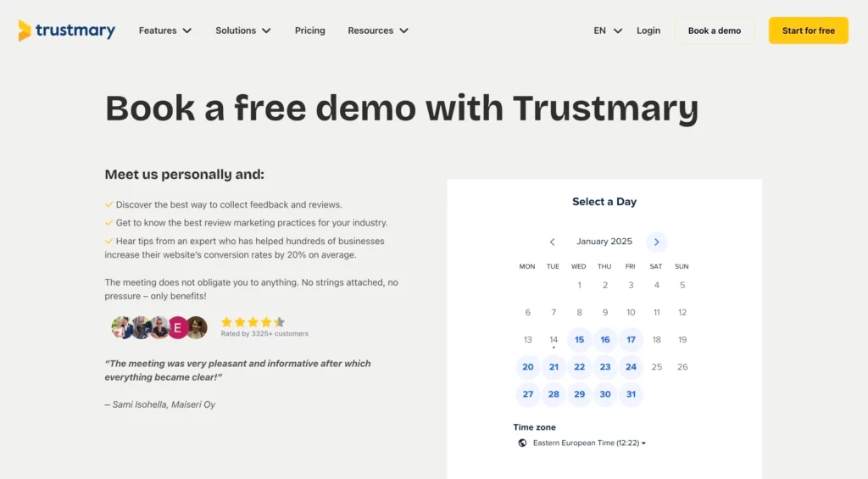The height and width of the screenshot is (479, 868).
Task: Select January 30 in calendar
Action: [x=605, y=394]
